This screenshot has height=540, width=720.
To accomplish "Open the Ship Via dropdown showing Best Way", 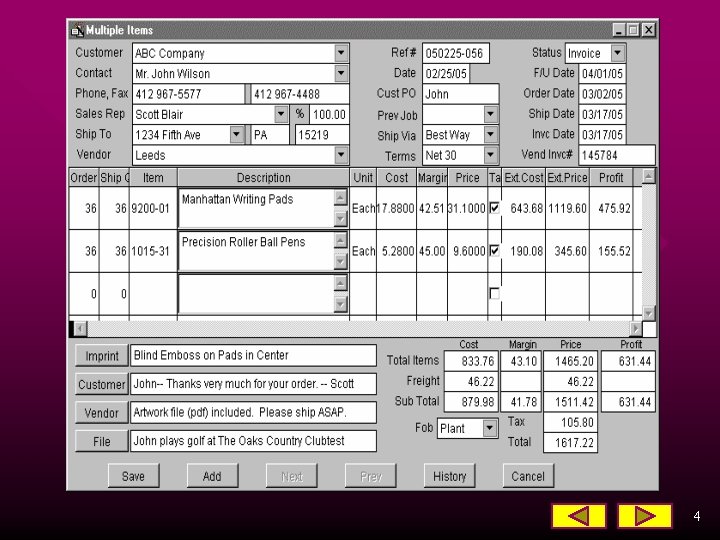I will tap(490, 135).
